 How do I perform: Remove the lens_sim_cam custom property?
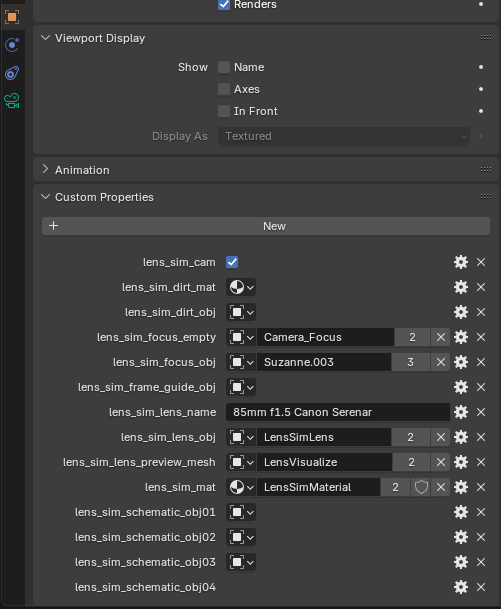[x=481, y=262]
